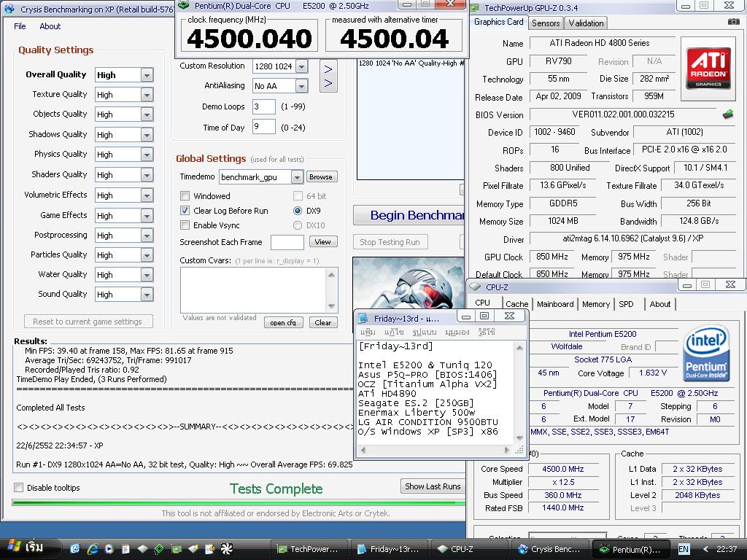Select the DX9 radio button
Screen dimensions: 747x560
point(298,211)
